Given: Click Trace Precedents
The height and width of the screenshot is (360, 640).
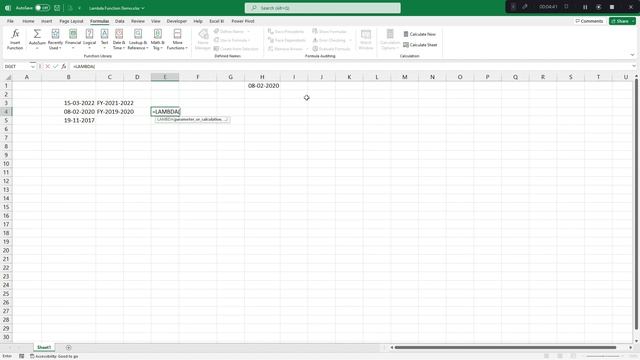Looking at the screenshot, I should pyautogui.click(x=286, y=31).
